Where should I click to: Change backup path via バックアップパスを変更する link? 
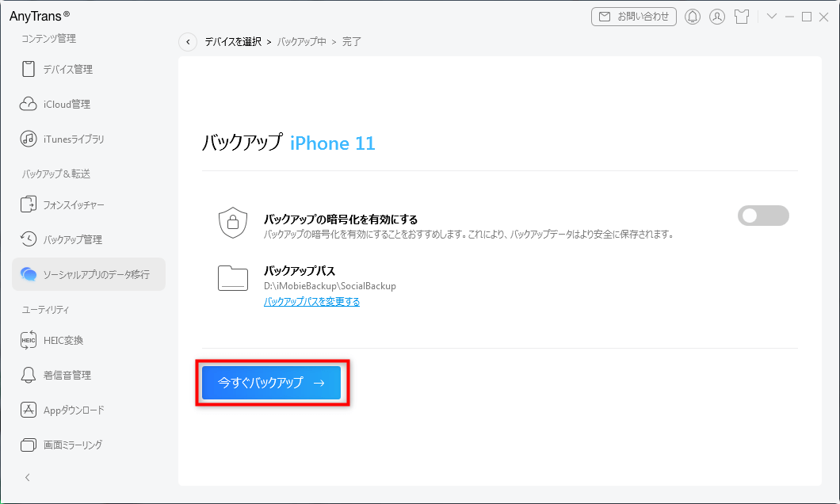click(x=312, y=301)
